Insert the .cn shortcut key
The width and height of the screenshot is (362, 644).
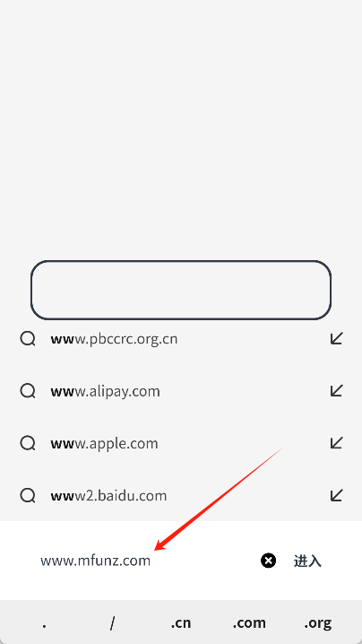181,623
